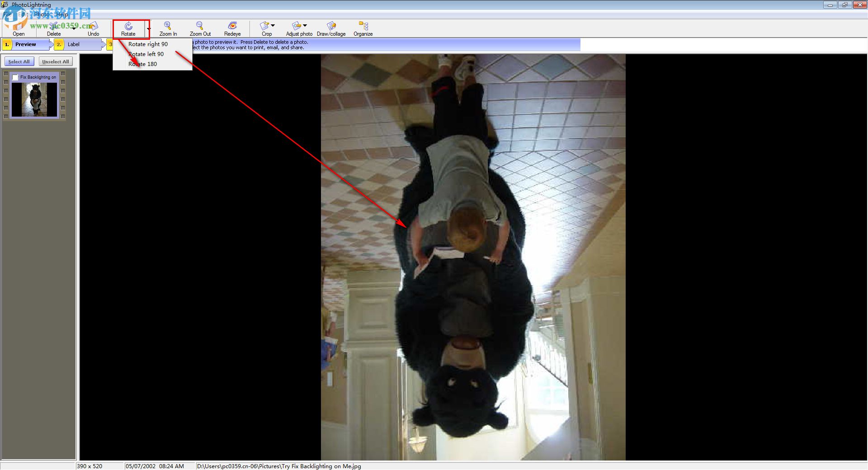Viewport: 868px width, 470px height.
Task: Open the Organize tool
Action: coord(363,28)
